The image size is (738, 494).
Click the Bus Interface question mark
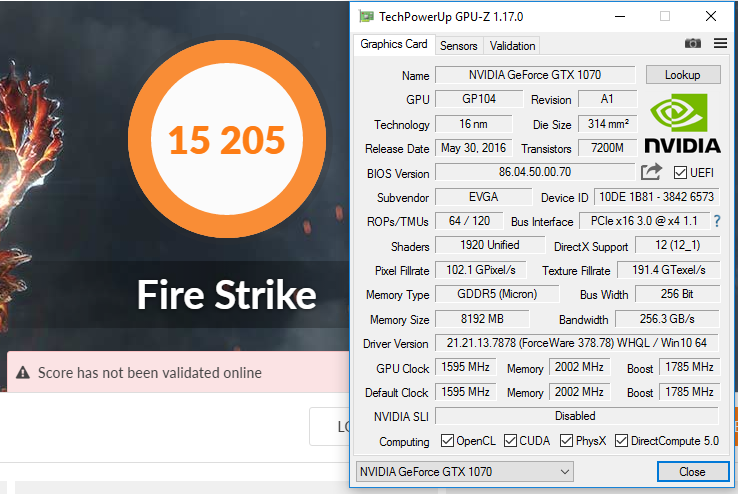(x=717, y=221)
